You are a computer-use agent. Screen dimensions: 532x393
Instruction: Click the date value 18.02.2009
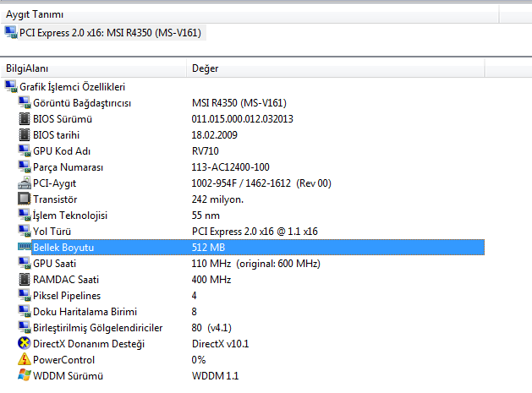tap(215, 135)
